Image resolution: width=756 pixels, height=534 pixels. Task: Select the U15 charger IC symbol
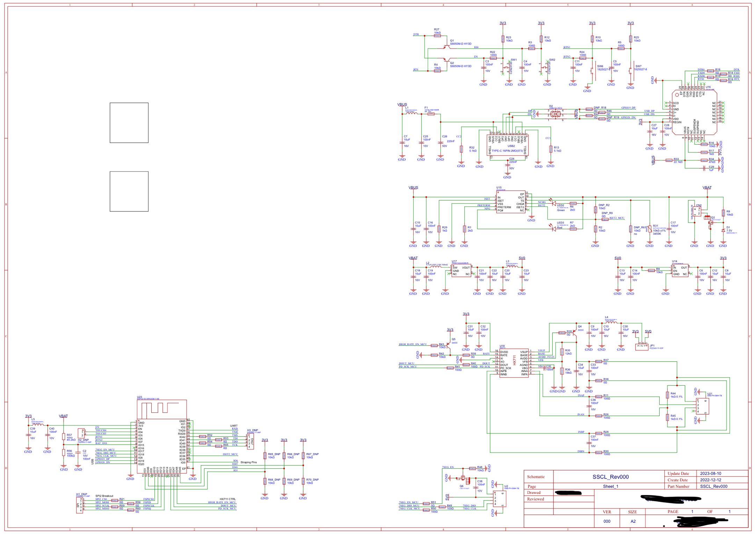(511, 202)
